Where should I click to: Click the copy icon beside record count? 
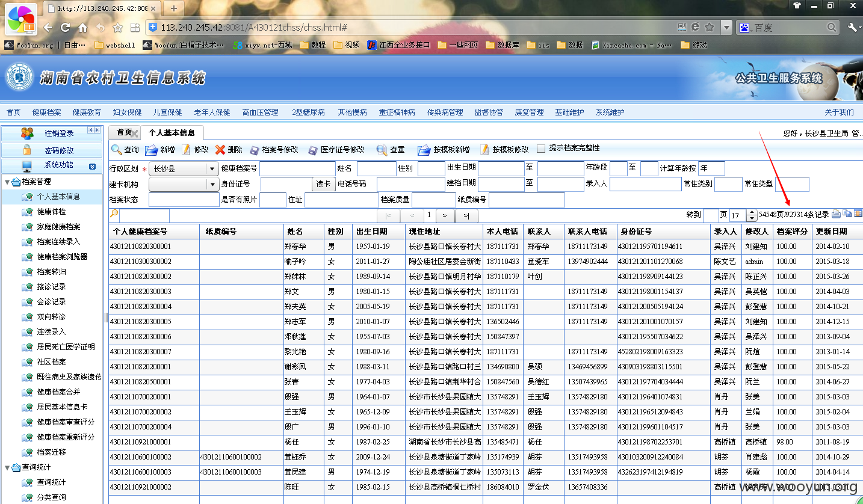pos(847,214)
